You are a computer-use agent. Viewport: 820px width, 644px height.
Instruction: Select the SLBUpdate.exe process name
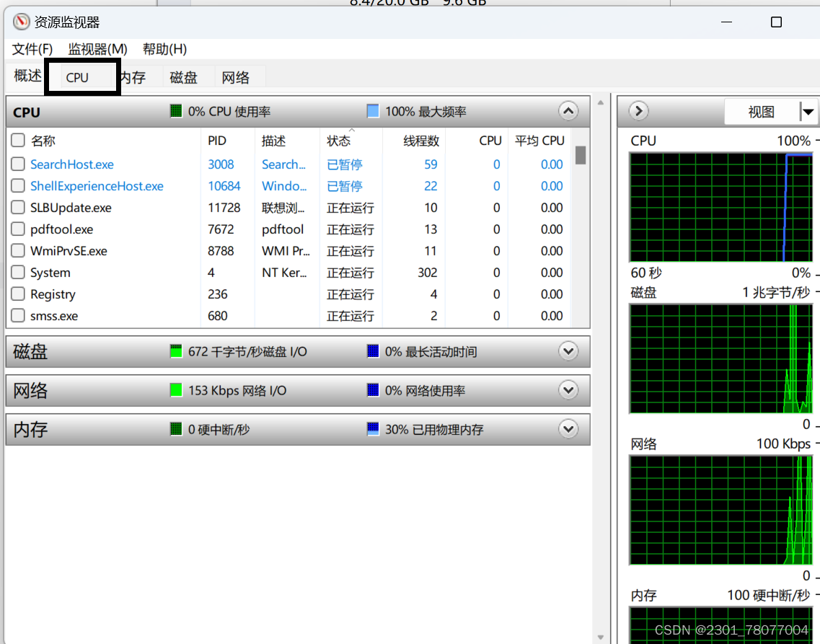pyautogui.click(x=71, y=208)
